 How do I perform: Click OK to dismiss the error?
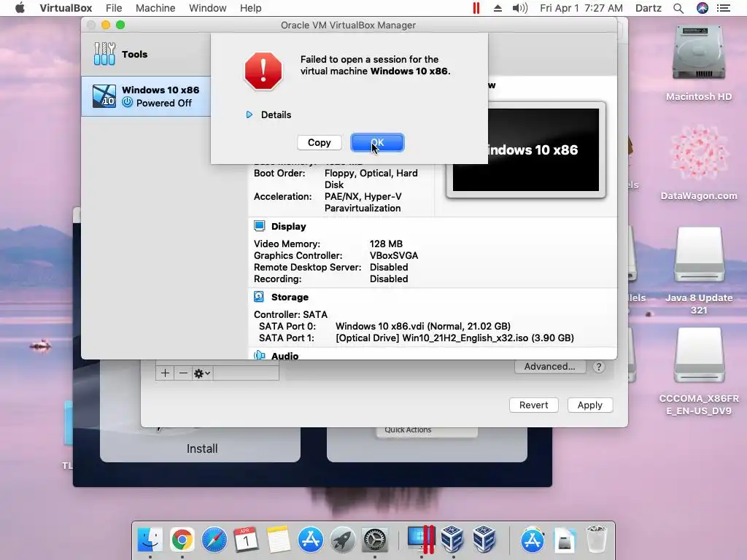coord(377,142)
